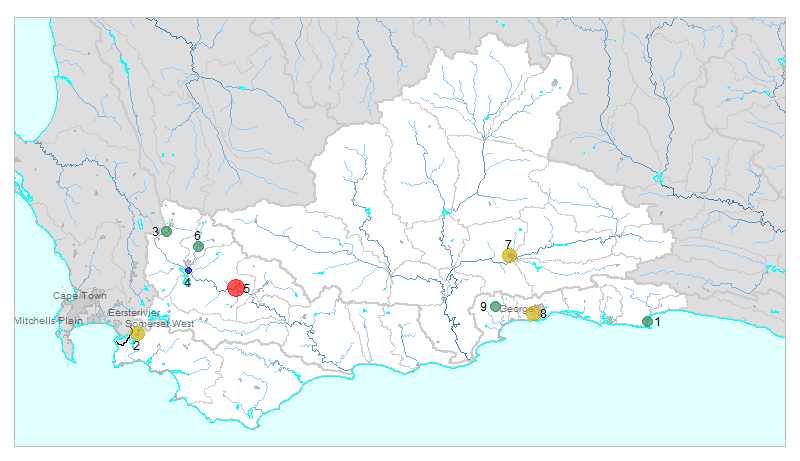Select the green marker numbered 3
The height and width of the screenshot is (461, 800).
[166, 231]
